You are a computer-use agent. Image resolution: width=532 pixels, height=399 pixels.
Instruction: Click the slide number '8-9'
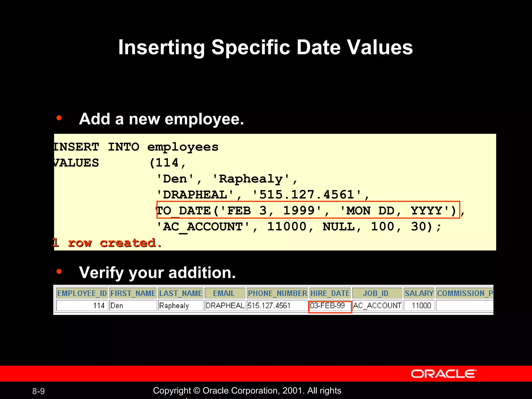tap(38, 391)
